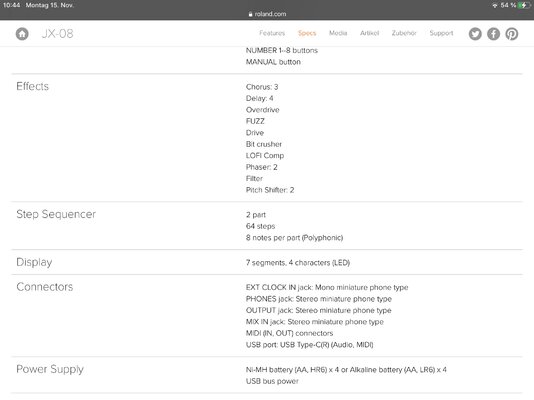Screen dimensions: 534x400
Task: Open the Media tab
Action: 338,33
